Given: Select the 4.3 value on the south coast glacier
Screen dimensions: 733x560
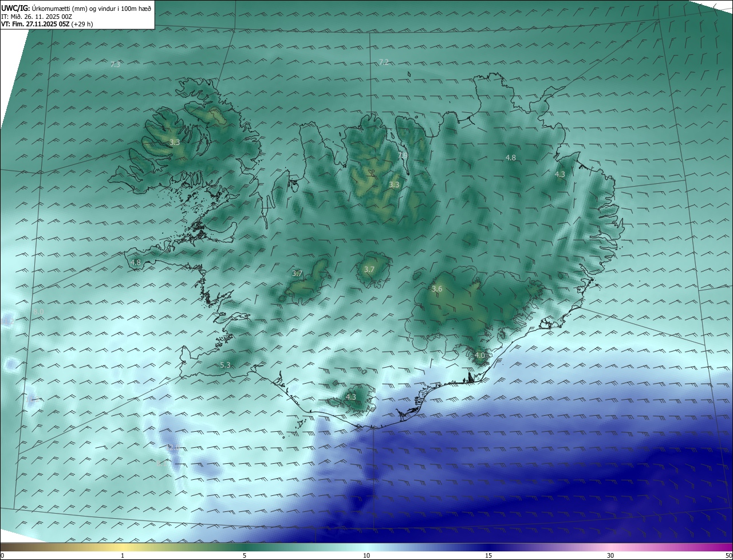Looking at the screenshot, I should pos(350,397).
